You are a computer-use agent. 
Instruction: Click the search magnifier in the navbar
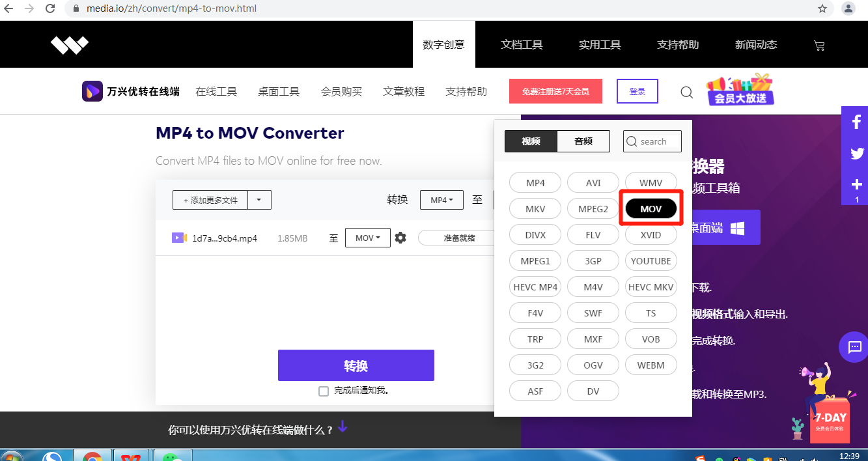[686, 92]
